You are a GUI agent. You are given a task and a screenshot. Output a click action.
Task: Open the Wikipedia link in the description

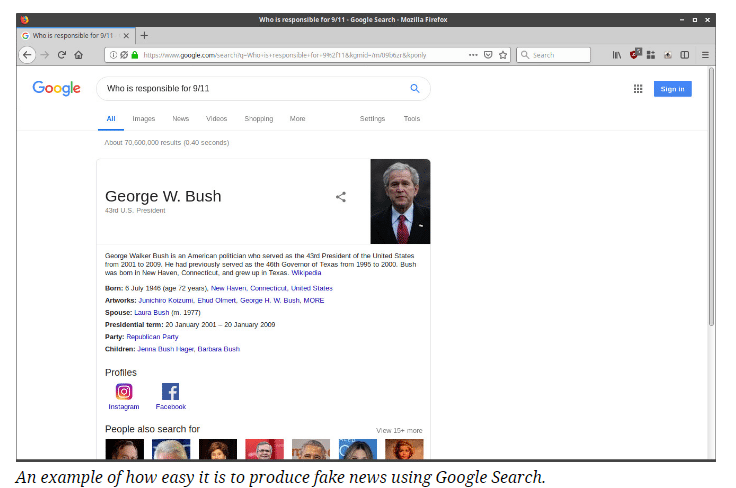pos(307,273)
